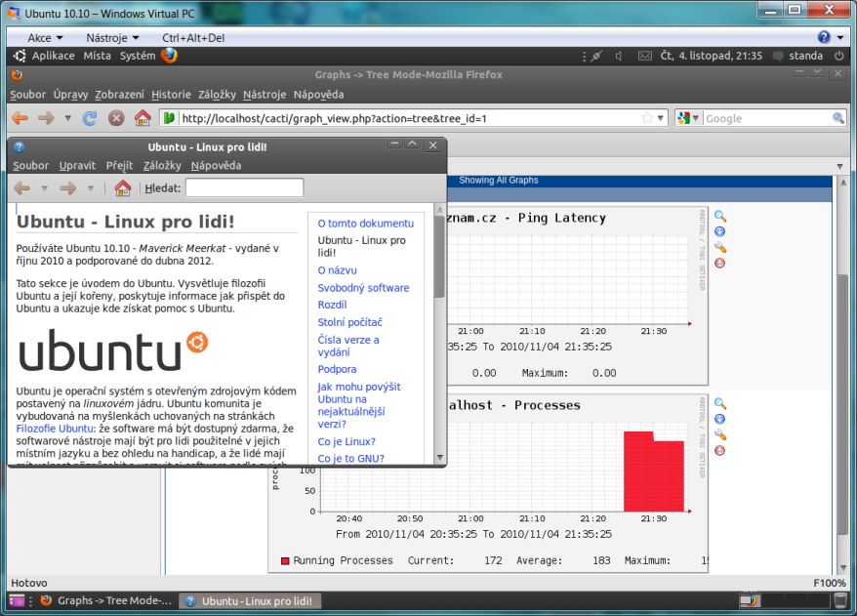This screenshot has height=616, width=857.
Task: Jump to top from Ping Latency graph
Action: coord(720,264)
